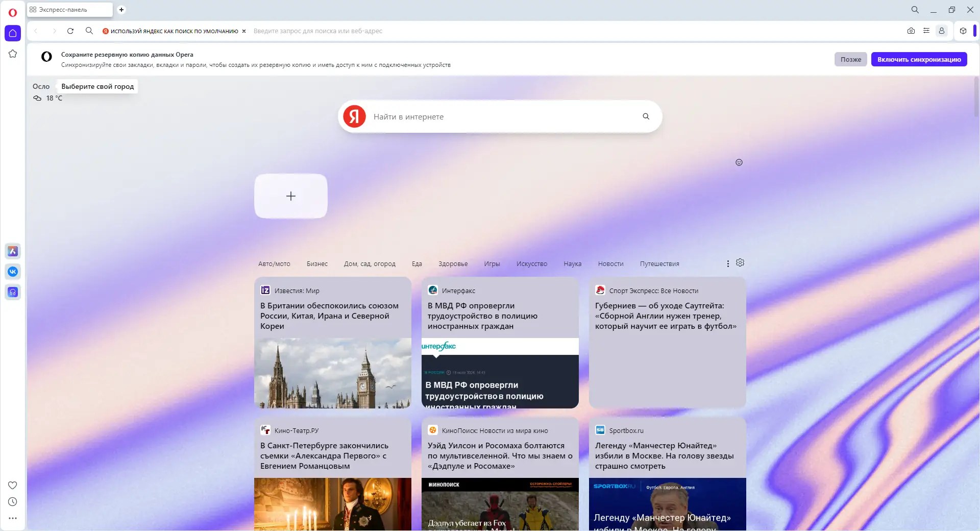Open the VK messenger sidebar icon
980x531 pixels.
point(13,272)
